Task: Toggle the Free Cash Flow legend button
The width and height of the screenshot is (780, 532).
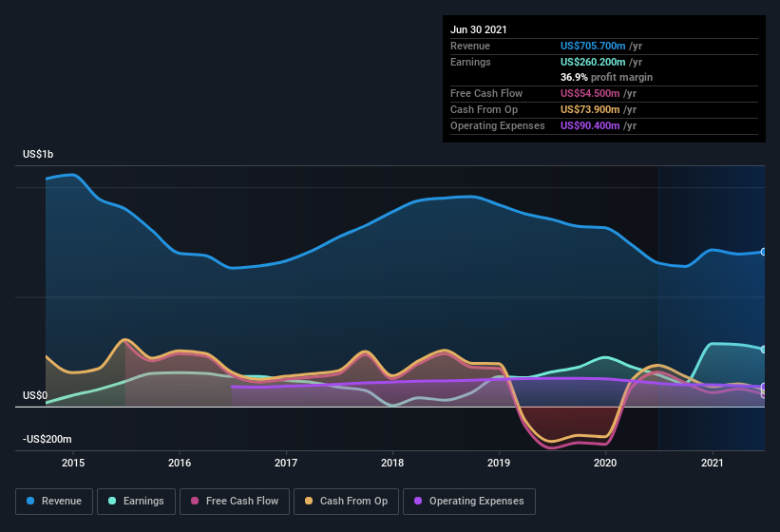Action: pos(235,502)
